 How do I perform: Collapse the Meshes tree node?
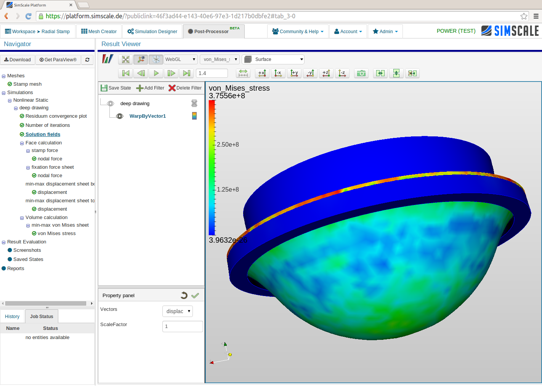point(3,76)
